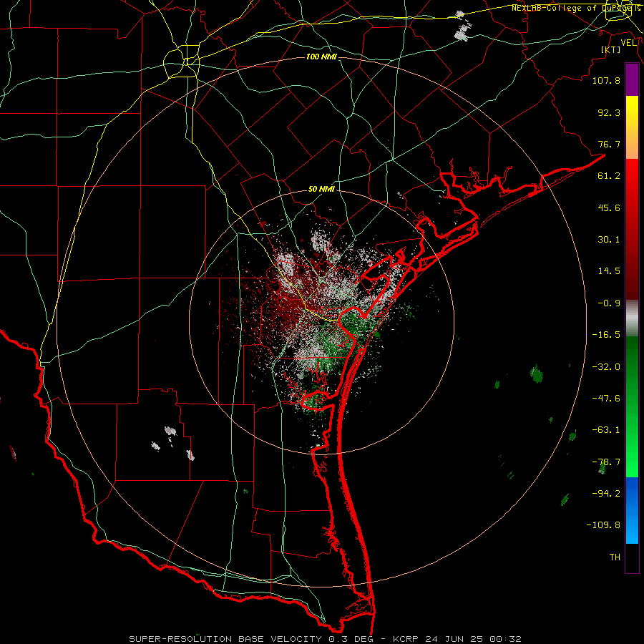644x644 pixels.
Task: Click the -63.1 velocity scale value
Action: coord(606,430)
